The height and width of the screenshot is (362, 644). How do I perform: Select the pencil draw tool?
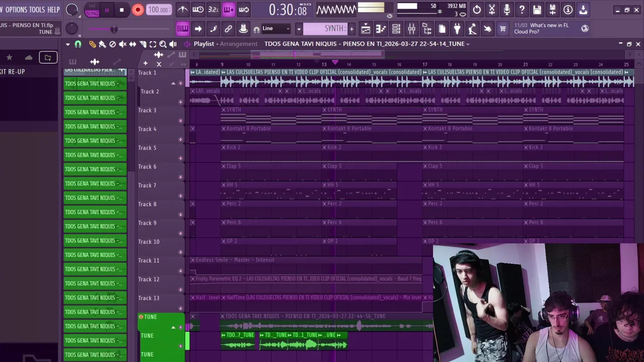click(x=93, y=44)
